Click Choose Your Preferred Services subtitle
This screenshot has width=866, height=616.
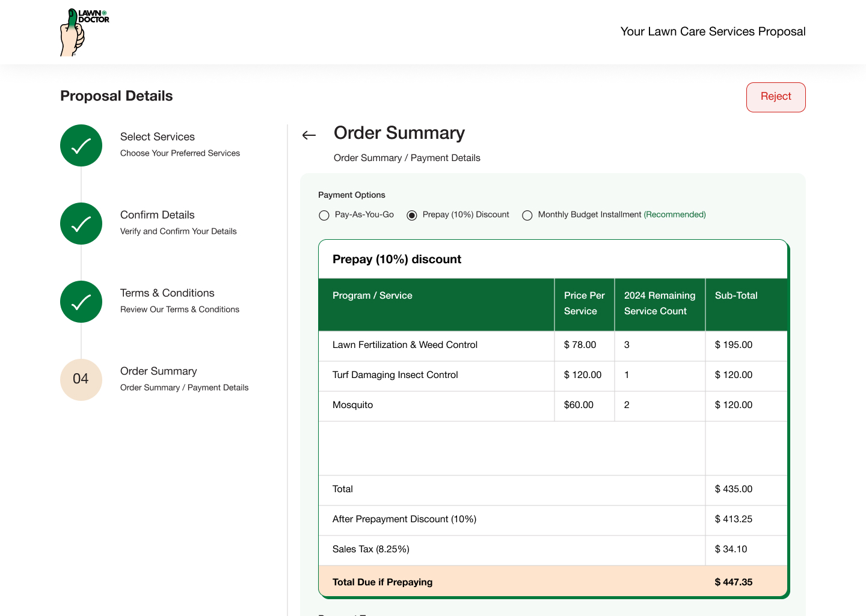(x=180, y=153)
